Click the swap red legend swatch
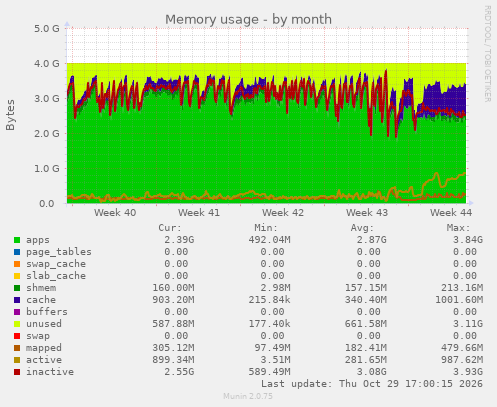497x407 pixels. coord(17,336)
